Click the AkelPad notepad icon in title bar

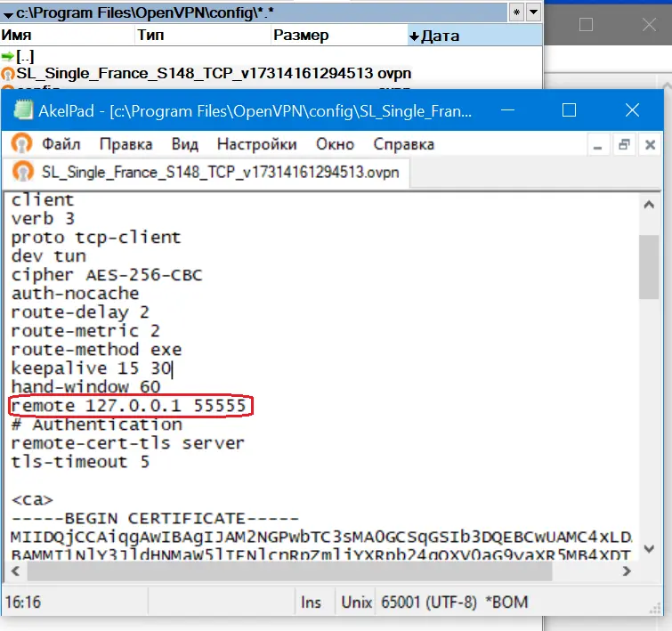23,109
